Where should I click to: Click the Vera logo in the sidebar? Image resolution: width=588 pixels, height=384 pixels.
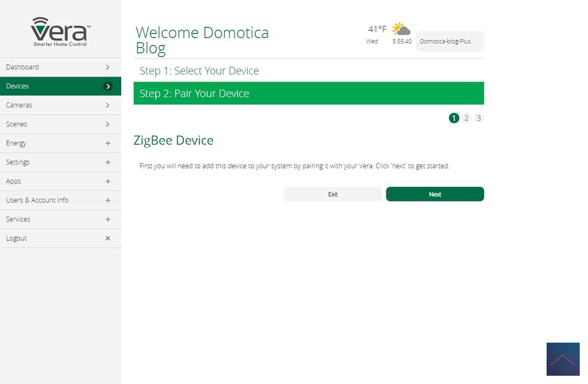click(61, 32)
